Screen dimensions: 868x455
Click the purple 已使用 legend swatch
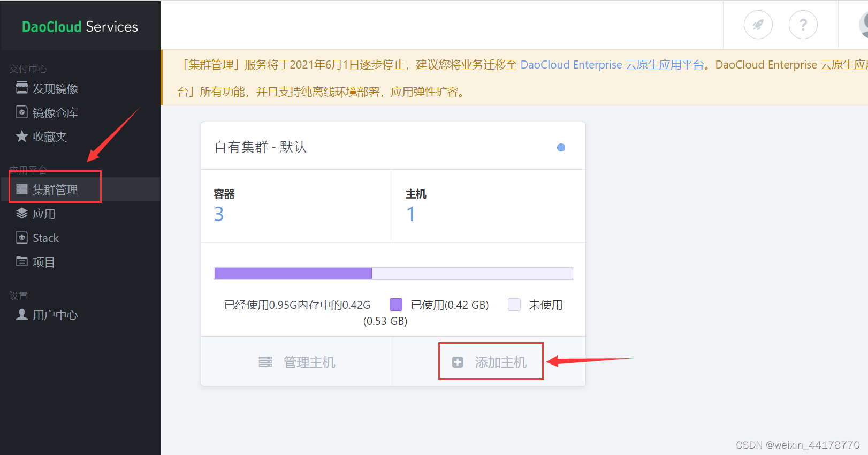point(396,305)
